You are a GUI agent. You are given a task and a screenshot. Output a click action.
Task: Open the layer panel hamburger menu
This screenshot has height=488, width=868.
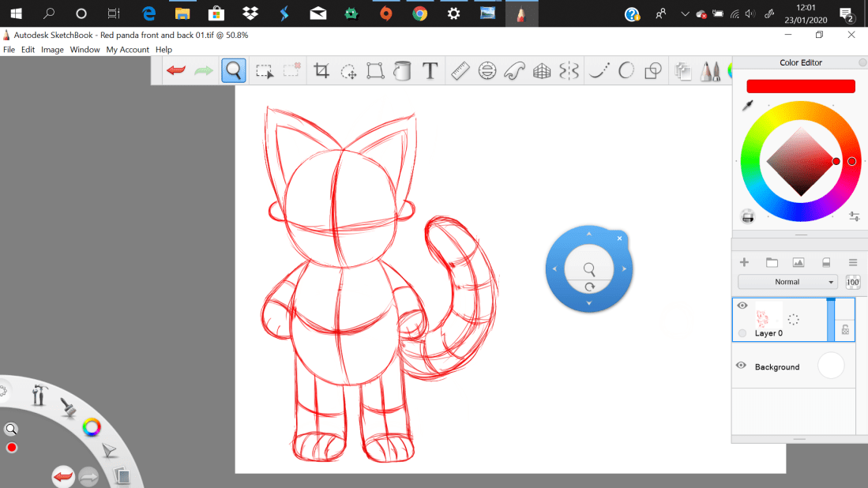[x=853, y=262]
